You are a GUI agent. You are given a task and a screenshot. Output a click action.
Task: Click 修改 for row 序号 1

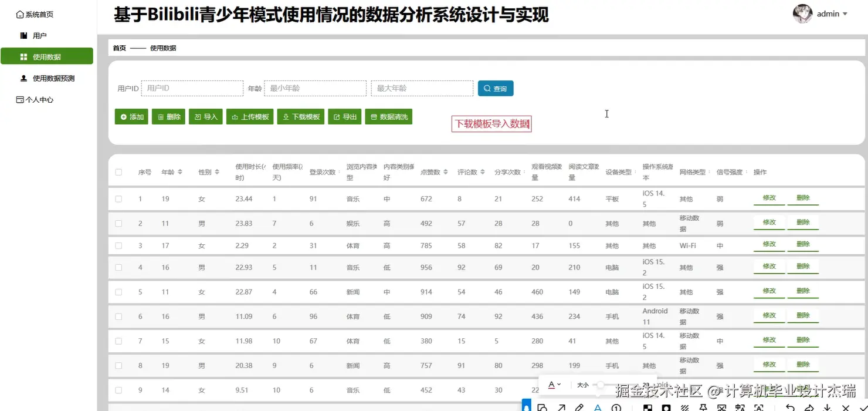(769, 198)
